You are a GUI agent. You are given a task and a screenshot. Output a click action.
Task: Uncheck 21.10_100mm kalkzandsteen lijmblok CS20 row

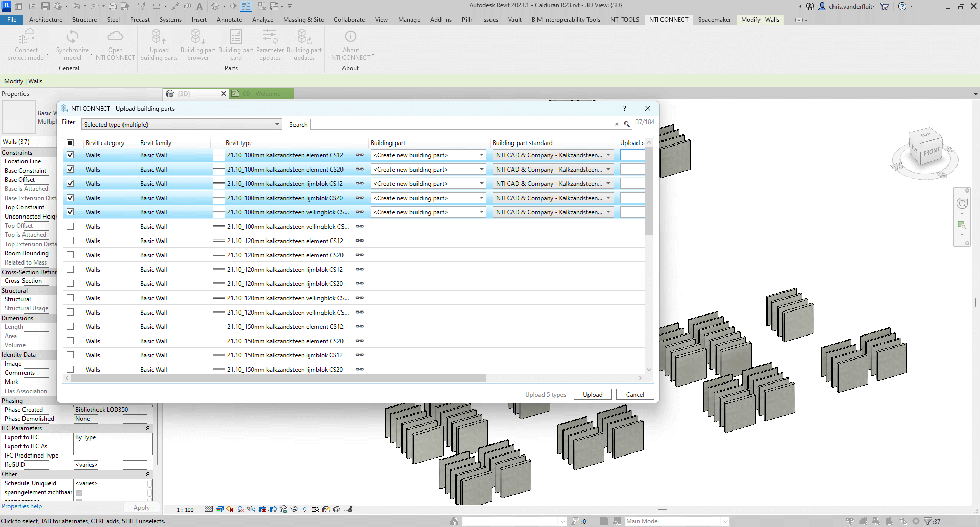(x=70, y=198)
